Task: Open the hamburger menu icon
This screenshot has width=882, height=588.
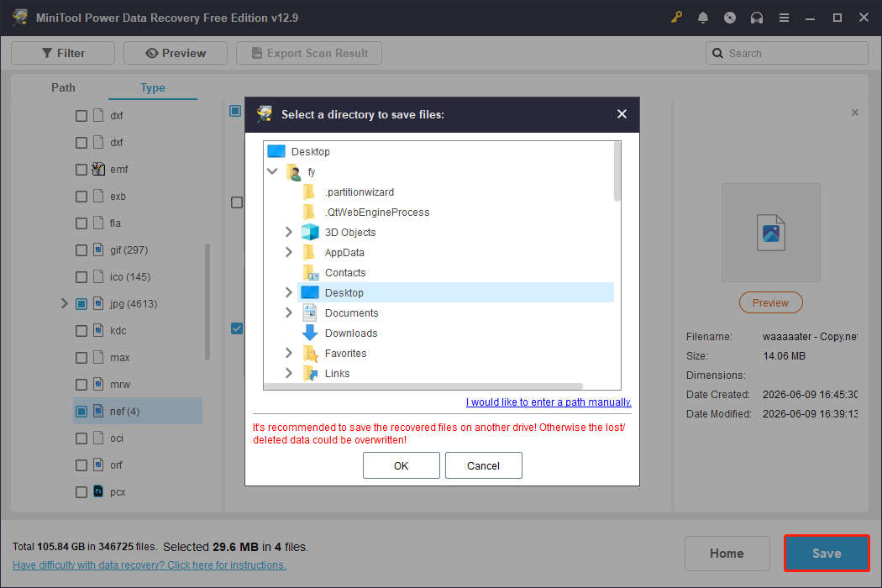Action: (784, 18)
